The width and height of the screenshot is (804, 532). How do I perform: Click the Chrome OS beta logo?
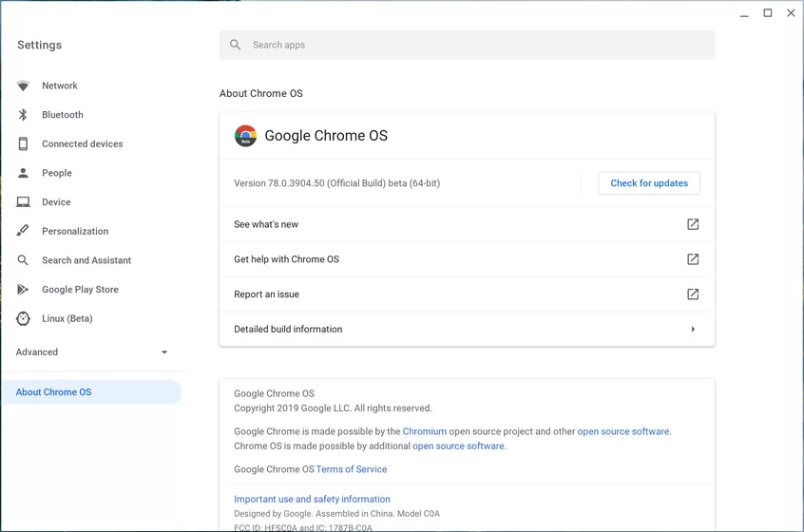(245, 136)
